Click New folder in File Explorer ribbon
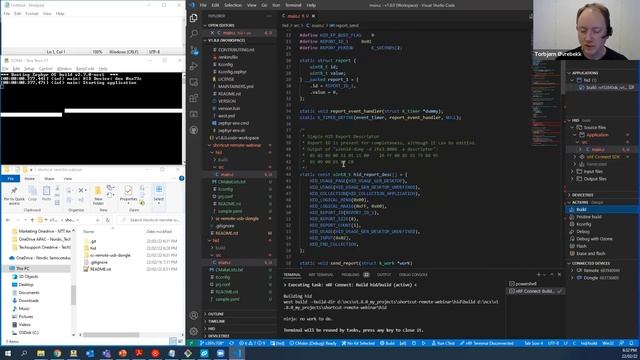 coord(98,196)
